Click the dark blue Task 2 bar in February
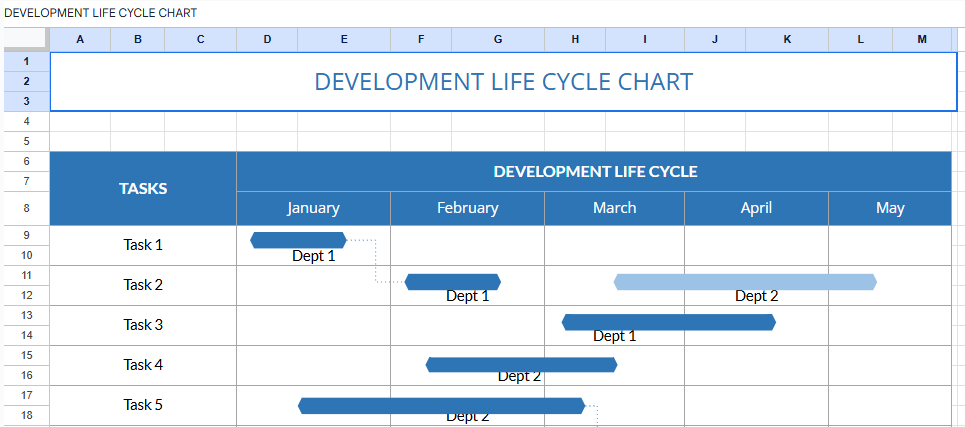The height and width of the screenshot is (427, 965). pyautogui.click(x=453, y=282)
